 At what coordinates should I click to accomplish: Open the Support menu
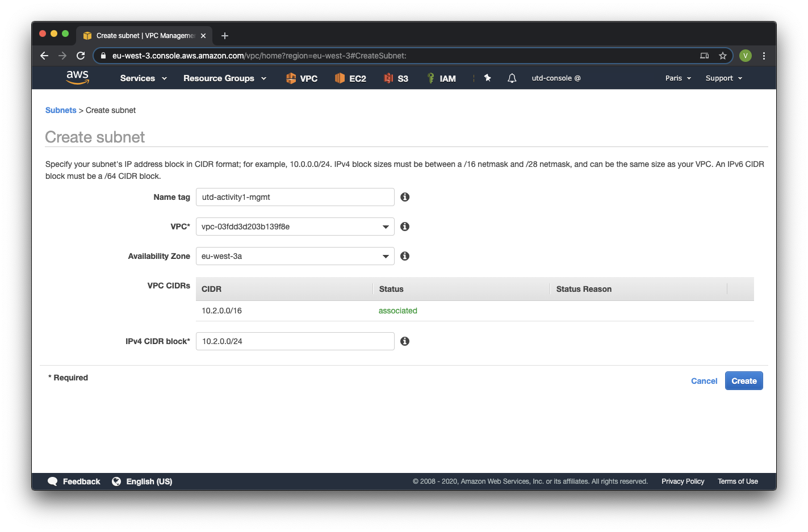724,78
